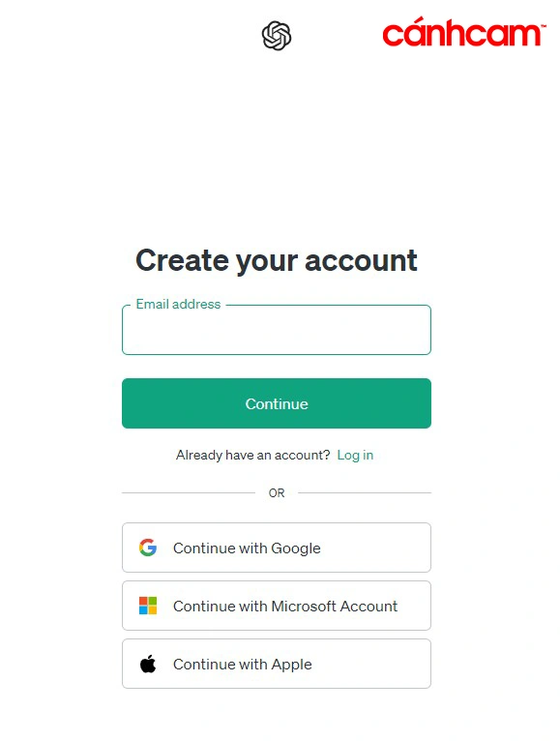This screenshot has height=741, width=560.
Task: Click the OpenAI knot logo
Action: tap(277, 36)
